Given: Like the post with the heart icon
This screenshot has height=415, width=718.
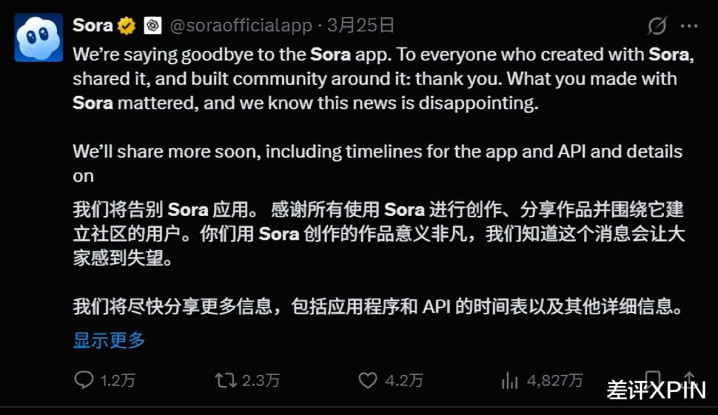Looking at the screenshot, I should click(368, 380).
